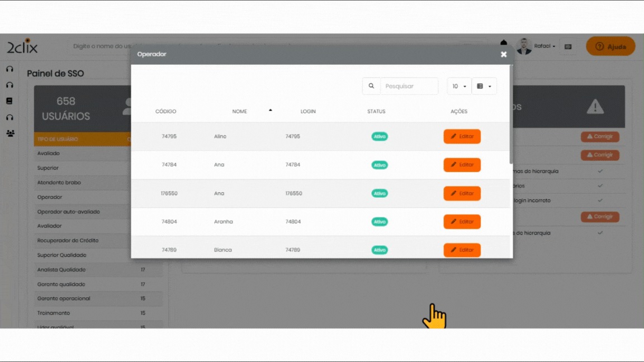The width and height of the screenshot is (644, 362).
Task: Type in the Pesquisar search field
Action: click(409, 86)
